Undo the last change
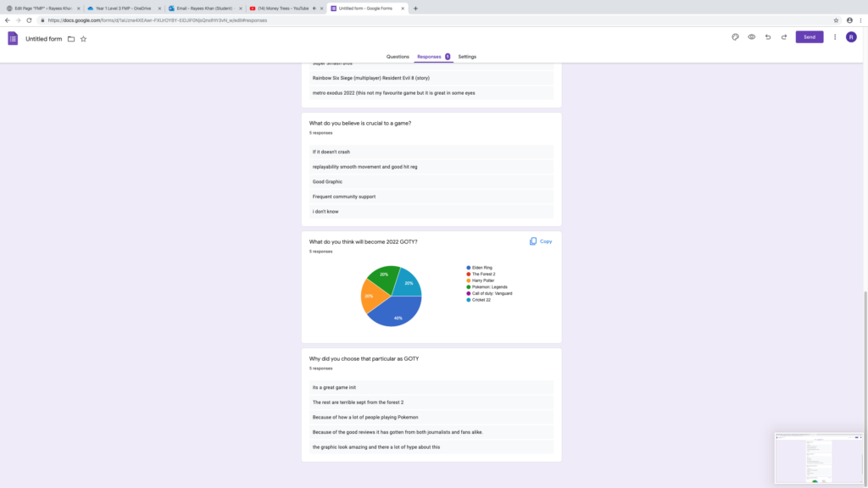Viewport: 868px width, 488px height. [x=768, y=37]
